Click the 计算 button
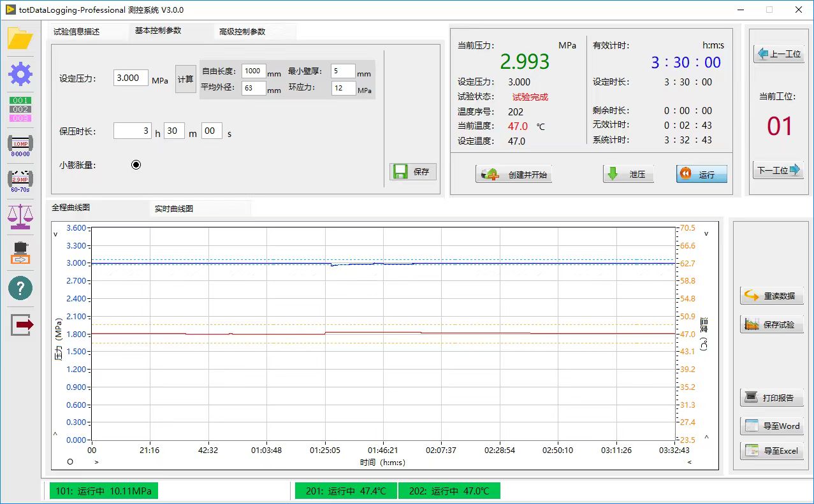Screen dimensions: 814x504 (185, 79)
